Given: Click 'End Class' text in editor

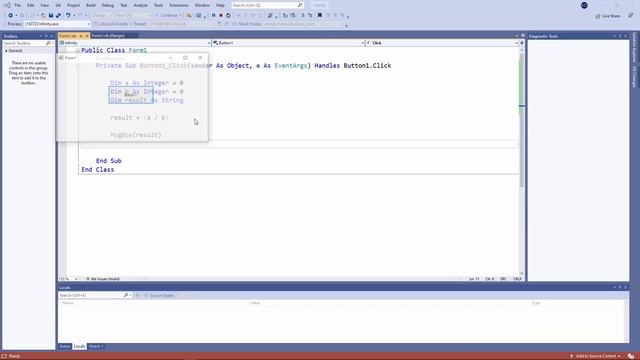Looking at the screenshot, I should point(98,169).
